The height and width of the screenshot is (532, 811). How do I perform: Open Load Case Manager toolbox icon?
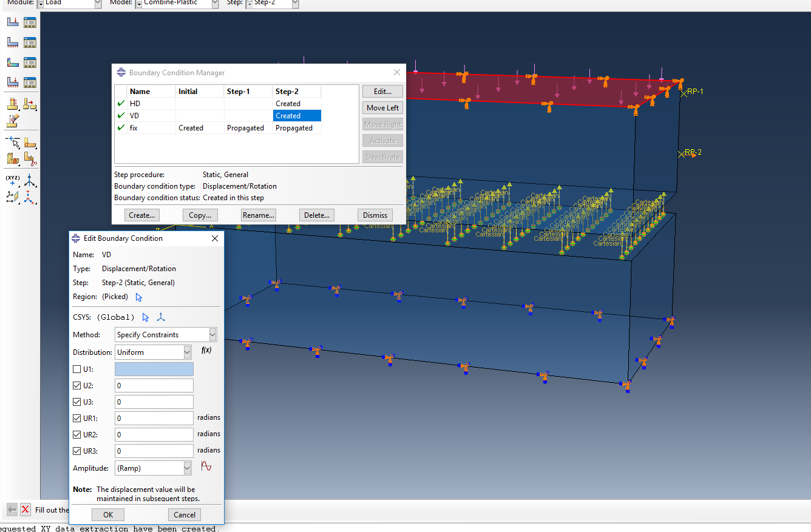pos(30,82)
